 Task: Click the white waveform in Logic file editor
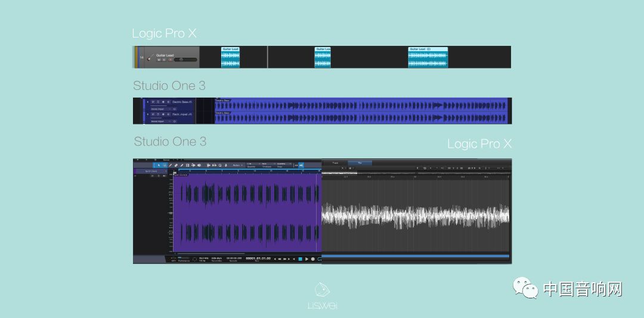[x=415, y=216]
